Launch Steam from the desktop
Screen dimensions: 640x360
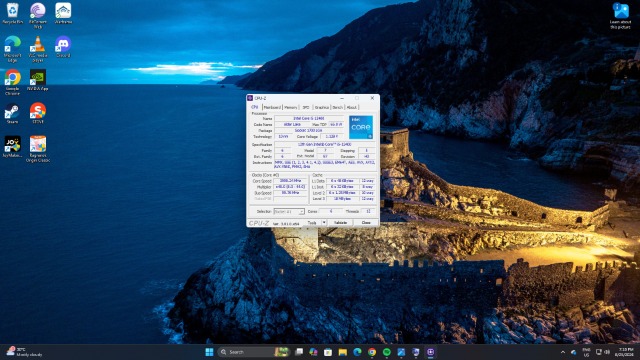point(12,113)
